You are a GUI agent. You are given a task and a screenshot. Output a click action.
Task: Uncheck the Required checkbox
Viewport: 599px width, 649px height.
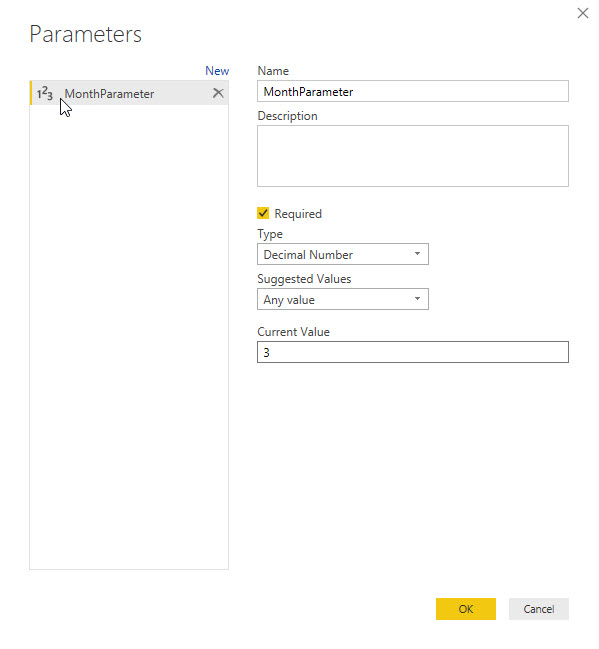pyautogui.click(x=263, y=213)
